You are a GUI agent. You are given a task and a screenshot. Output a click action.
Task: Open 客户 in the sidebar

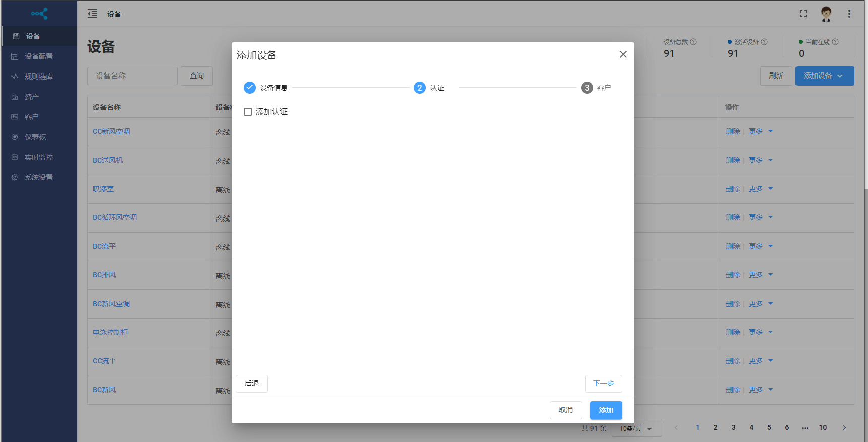pos(39,117)
